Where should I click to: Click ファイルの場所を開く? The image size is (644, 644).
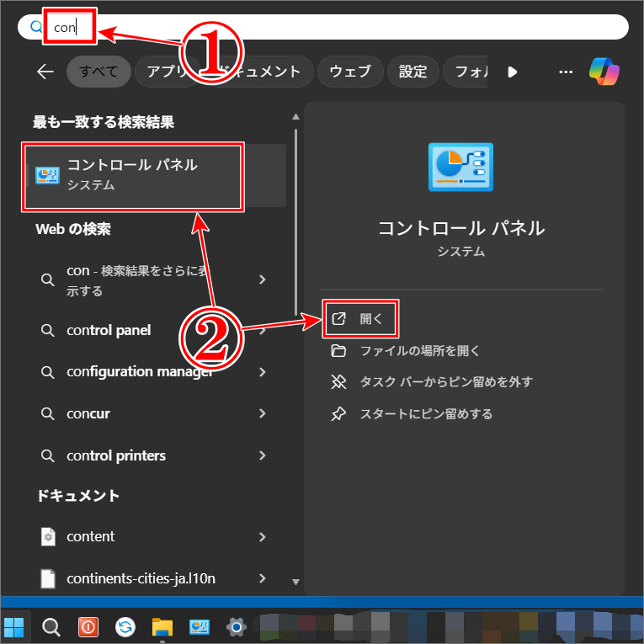click(419, 350)
